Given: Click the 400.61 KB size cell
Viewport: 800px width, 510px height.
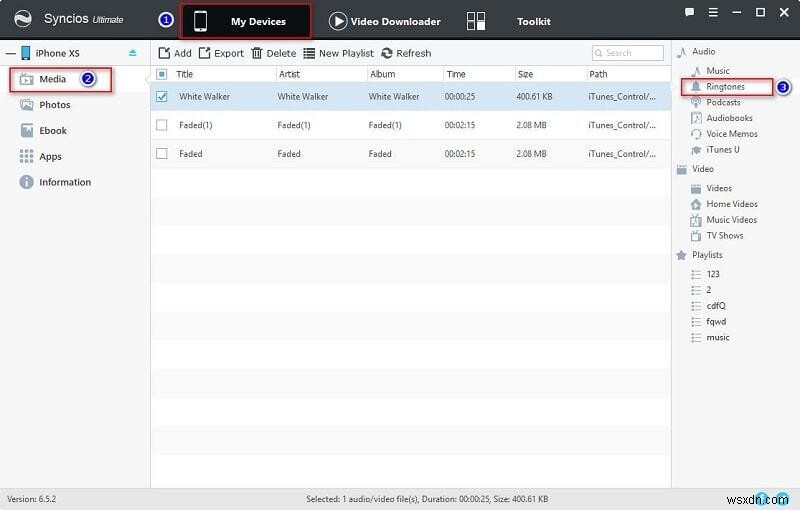Looking at the screenshot, I should click(x=534, y=96).
